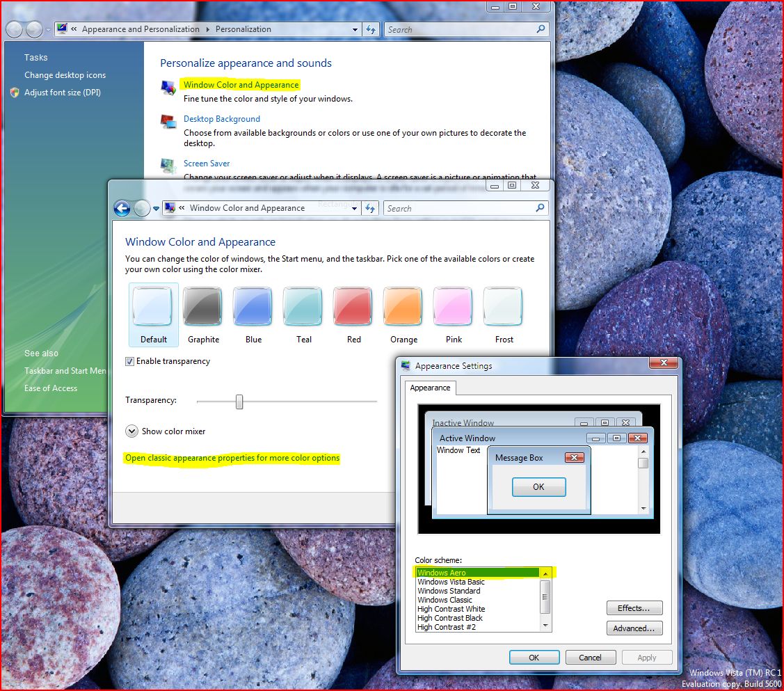
Task: Click the Effects... button
Action: click(634, 608)
